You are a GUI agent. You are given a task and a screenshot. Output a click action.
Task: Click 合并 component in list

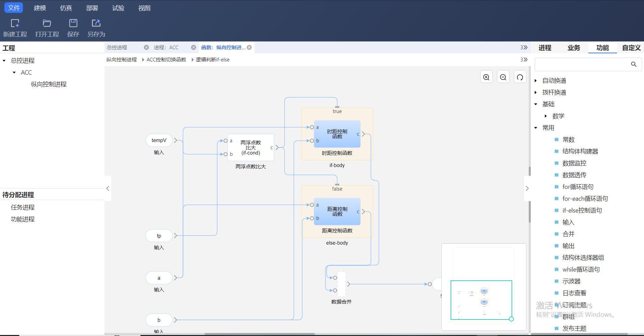(568, 234)
